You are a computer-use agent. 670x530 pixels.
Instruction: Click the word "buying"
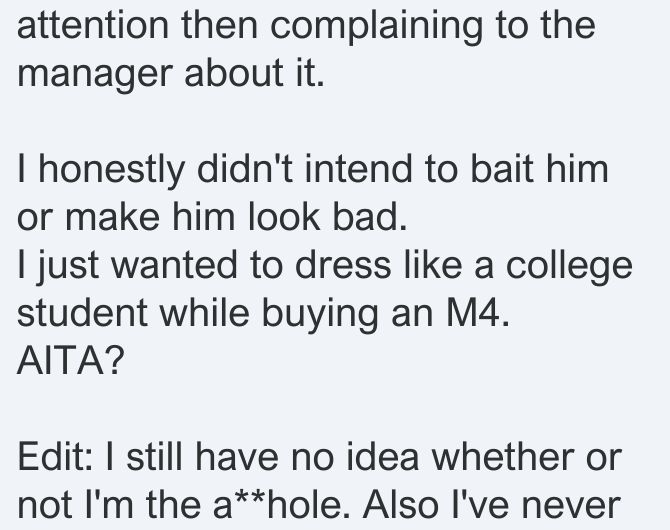point(320,315)
